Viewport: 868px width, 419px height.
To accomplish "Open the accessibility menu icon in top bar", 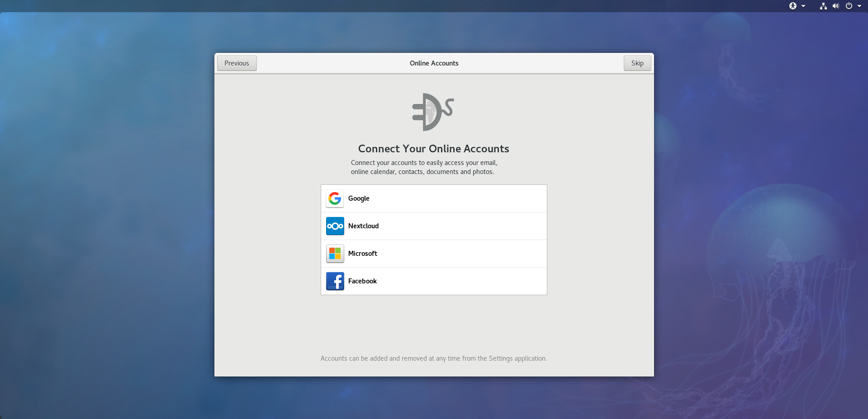I will point(792,6).
